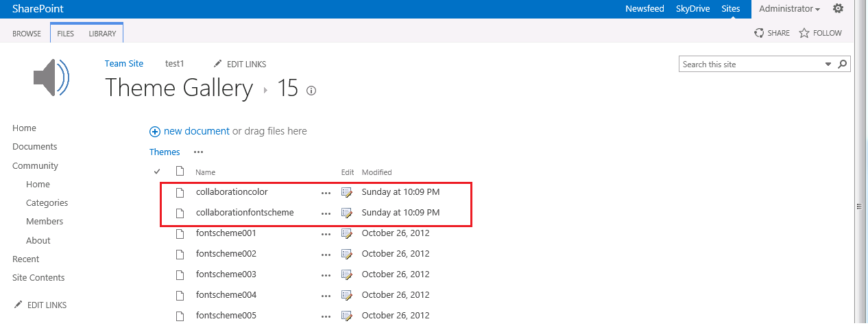Click inside the Search this site field
The image size is (868, 328).
pos(751,64)
